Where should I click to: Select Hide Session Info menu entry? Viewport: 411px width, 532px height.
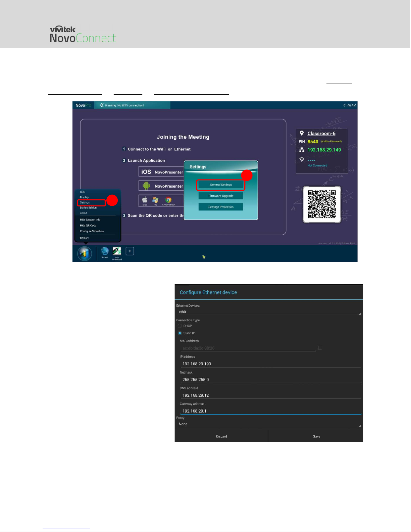tap(90, 220)
